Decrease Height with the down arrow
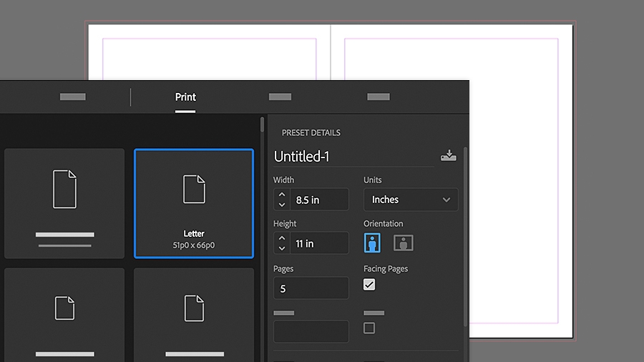644x362 pixels. point(282,248)
